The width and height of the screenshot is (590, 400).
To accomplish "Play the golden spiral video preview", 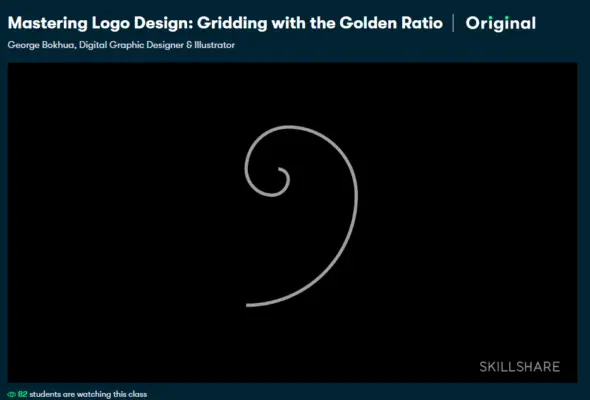I will click(x=292, y=223).
